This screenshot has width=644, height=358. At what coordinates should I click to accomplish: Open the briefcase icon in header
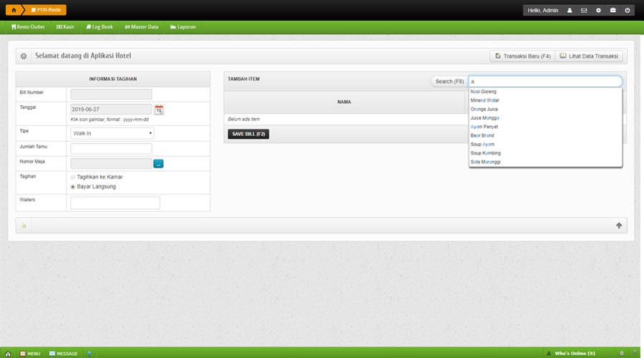coord(613,11)
